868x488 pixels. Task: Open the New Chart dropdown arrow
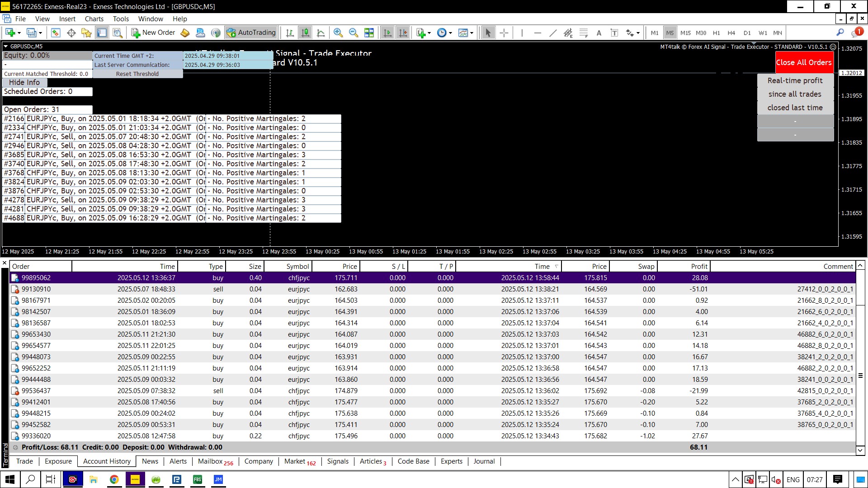coord(19,33)
